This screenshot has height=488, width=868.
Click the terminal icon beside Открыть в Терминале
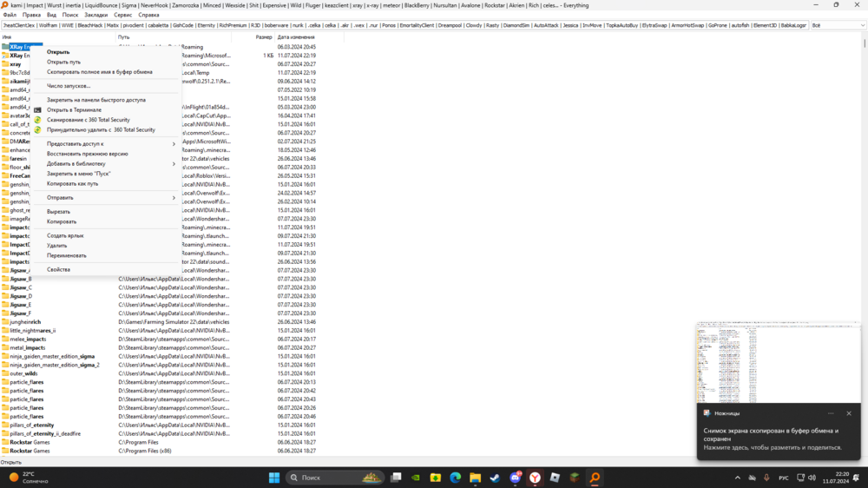coord(37,109)
